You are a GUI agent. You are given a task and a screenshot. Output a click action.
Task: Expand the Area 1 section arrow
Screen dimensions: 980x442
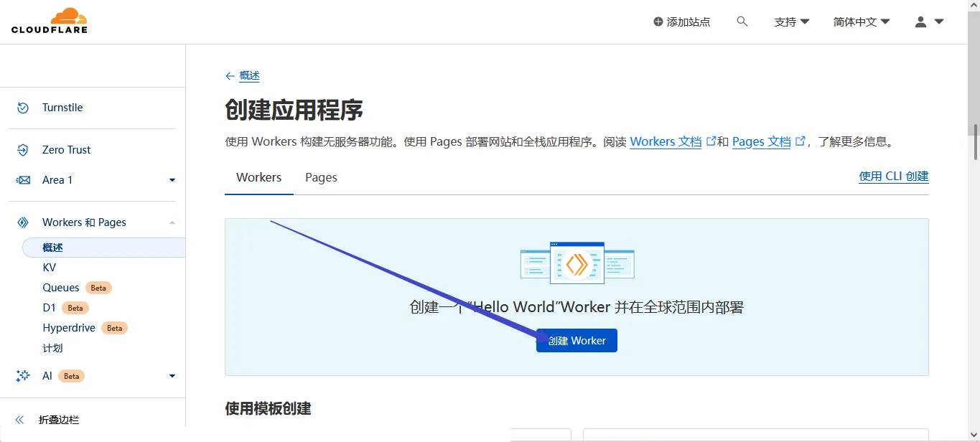click(172, 180)
